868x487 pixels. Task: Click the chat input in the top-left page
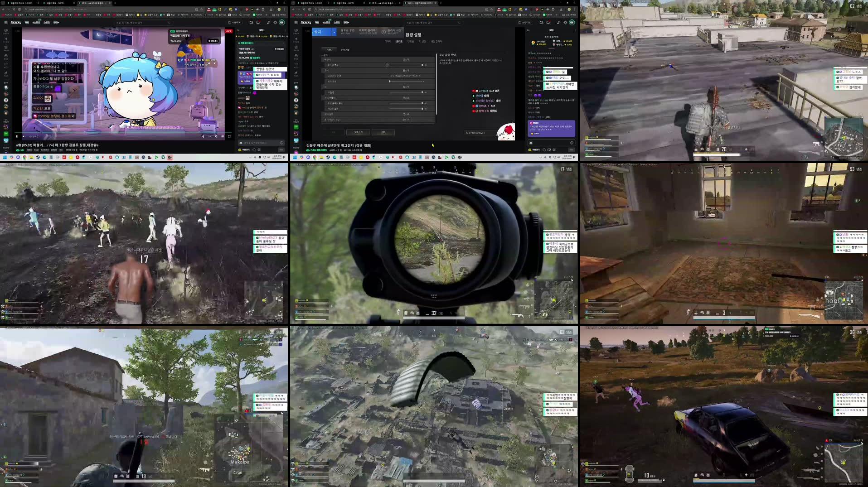(261, 143)
